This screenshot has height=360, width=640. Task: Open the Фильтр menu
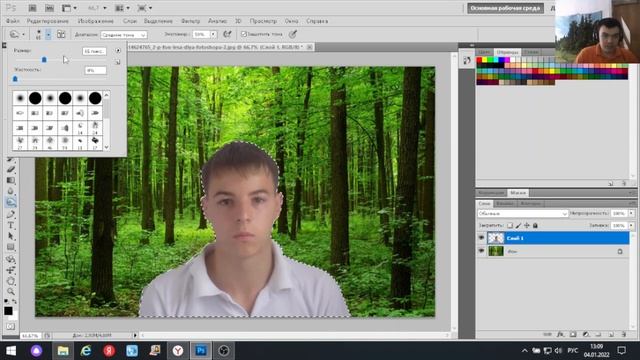click(x=190, y=21)
